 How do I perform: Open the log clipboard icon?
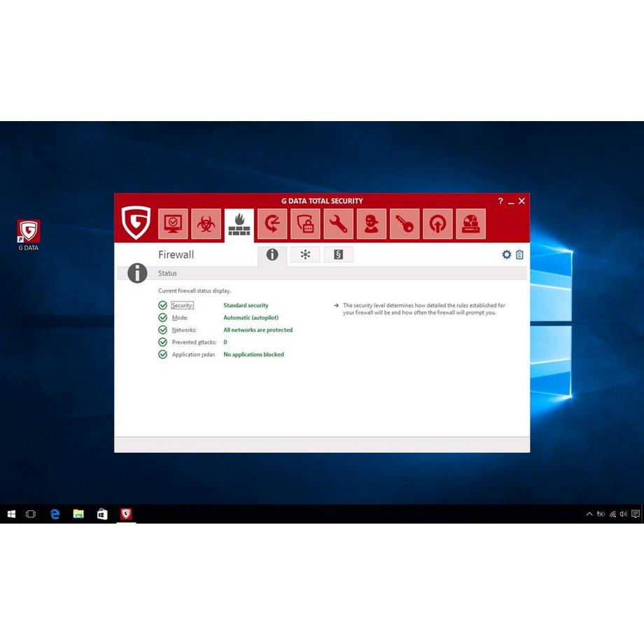click(519, 255)
